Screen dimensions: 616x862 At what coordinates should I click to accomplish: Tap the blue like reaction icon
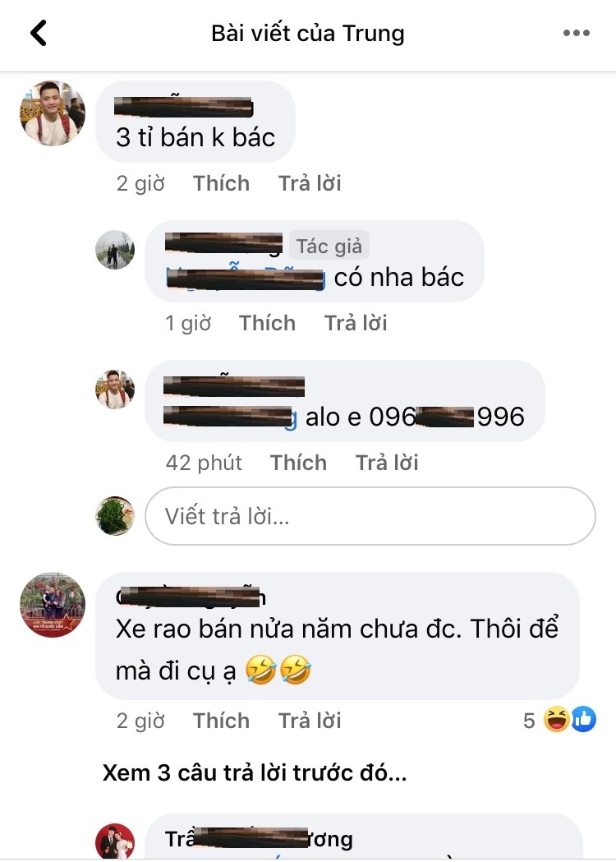pyautogui.click(x=584, y=720)
